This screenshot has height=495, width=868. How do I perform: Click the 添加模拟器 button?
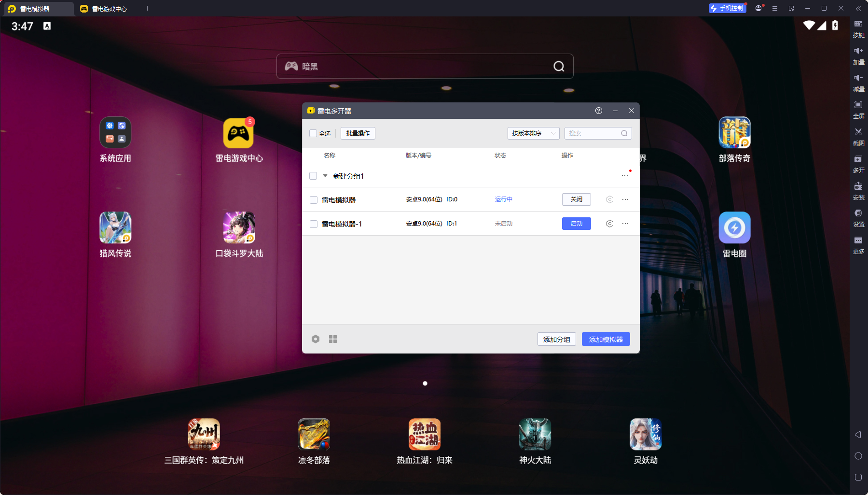coord(606,339)
